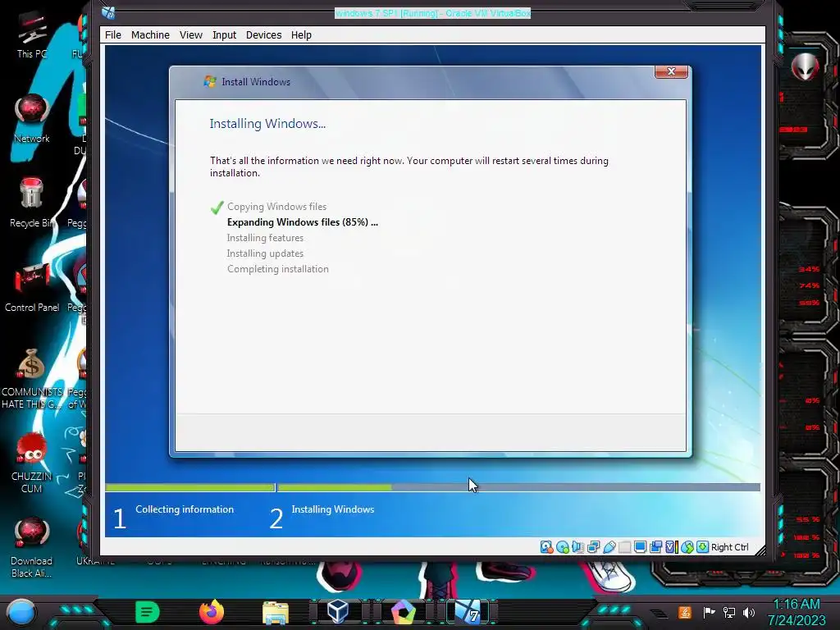Open the Network desktop icon
The width and height of the screenshot is (840, 630).
tap(32, 118)
